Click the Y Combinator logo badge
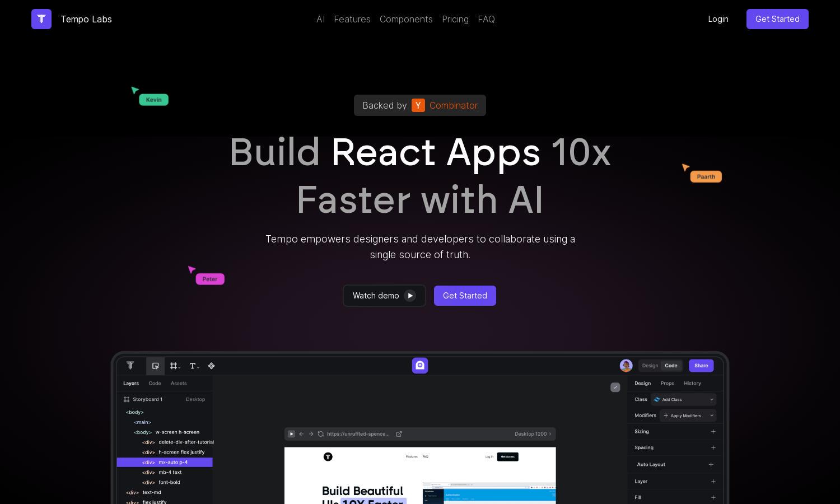 pyautogui.click(x=418, y=105)
